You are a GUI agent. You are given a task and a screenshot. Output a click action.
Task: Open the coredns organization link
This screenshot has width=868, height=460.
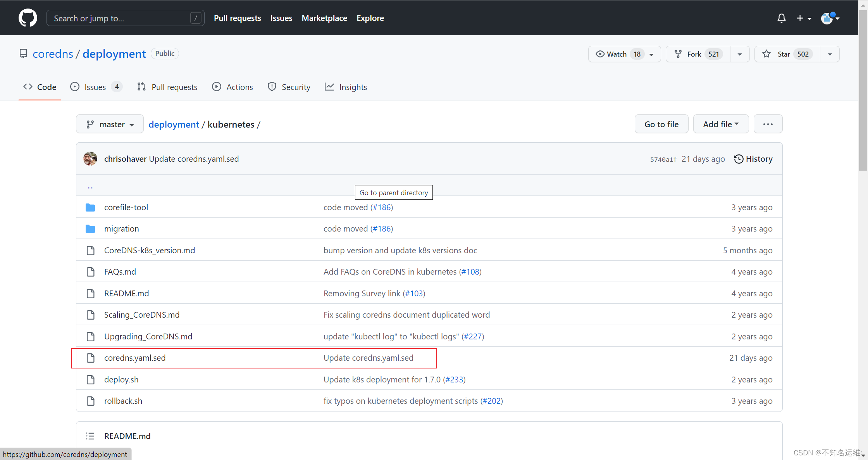[x=53, y=54]
